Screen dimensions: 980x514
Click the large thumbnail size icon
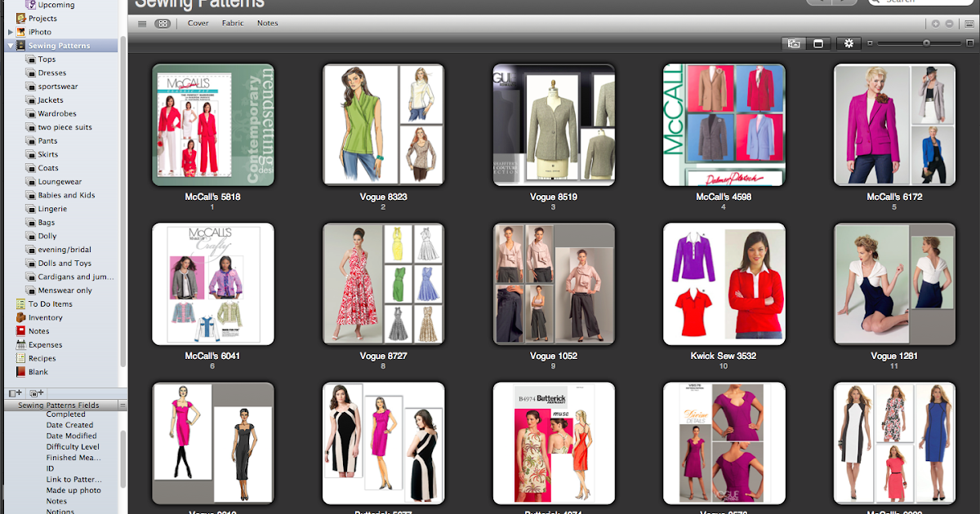[969, 43]
